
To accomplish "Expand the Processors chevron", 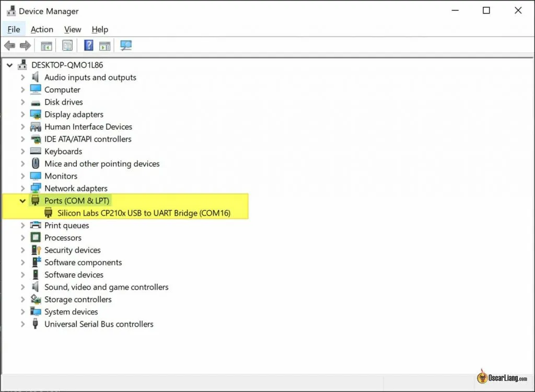I will (x=23, y=238).
